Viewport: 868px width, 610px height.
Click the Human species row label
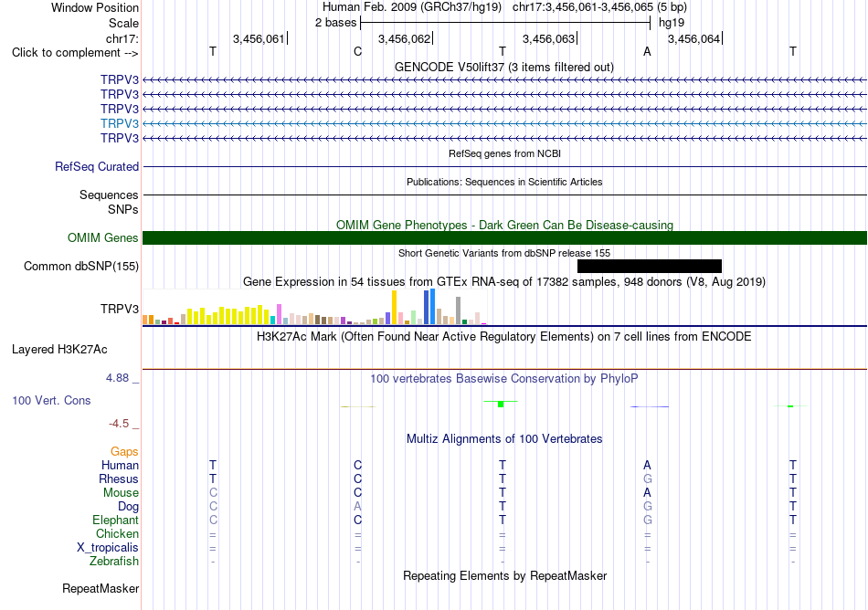coord(120,465)
